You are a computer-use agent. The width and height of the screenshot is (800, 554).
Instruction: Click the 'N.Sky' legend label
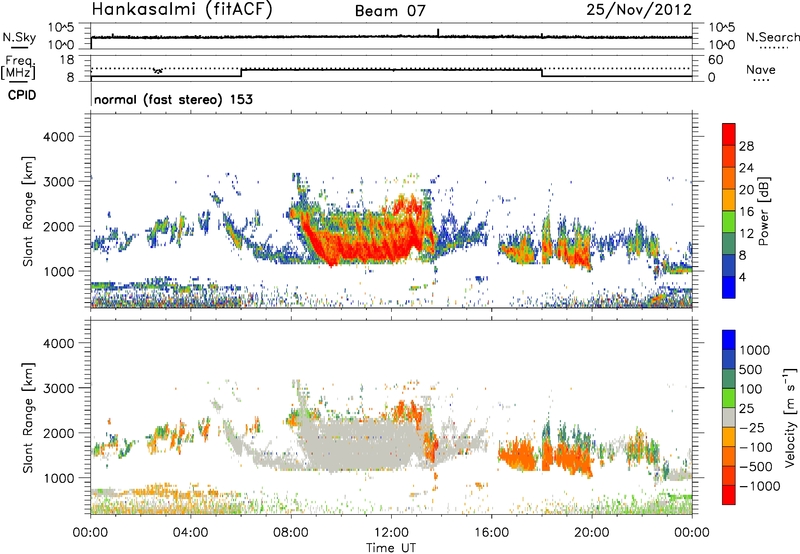coord(19,37)
